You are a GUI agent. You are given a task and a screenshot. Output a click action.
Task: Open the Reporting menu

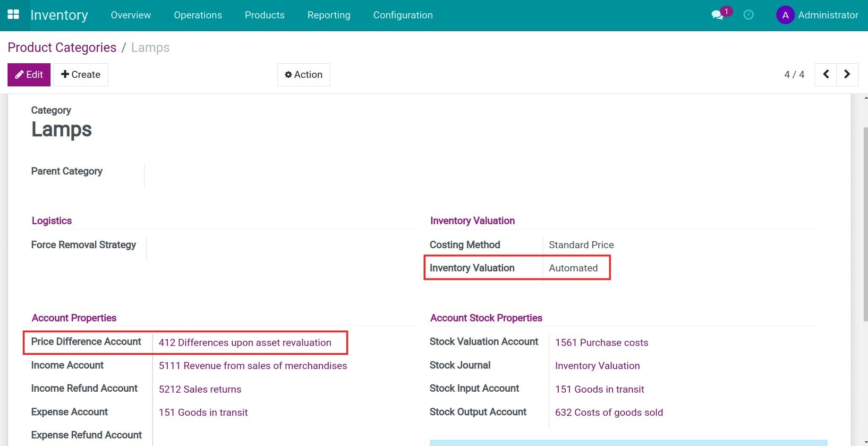tap(329, 15)
